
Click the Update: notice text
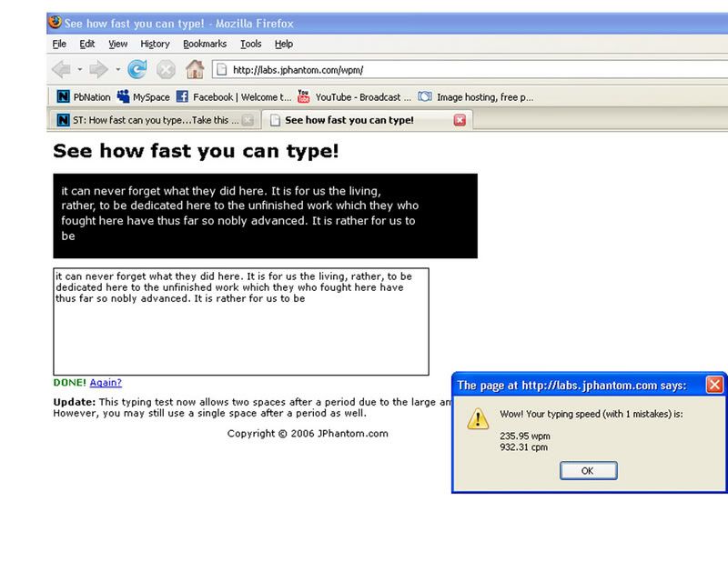click(x=252, y=407)
